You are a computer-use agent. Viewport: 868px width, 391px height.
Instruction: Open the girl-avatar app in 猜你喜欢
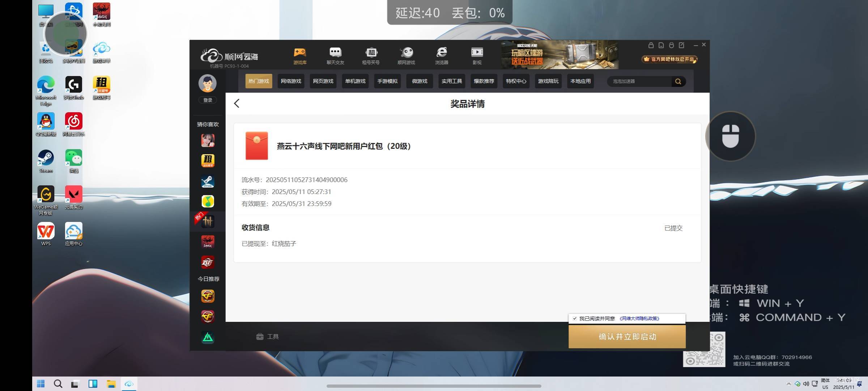208,140
